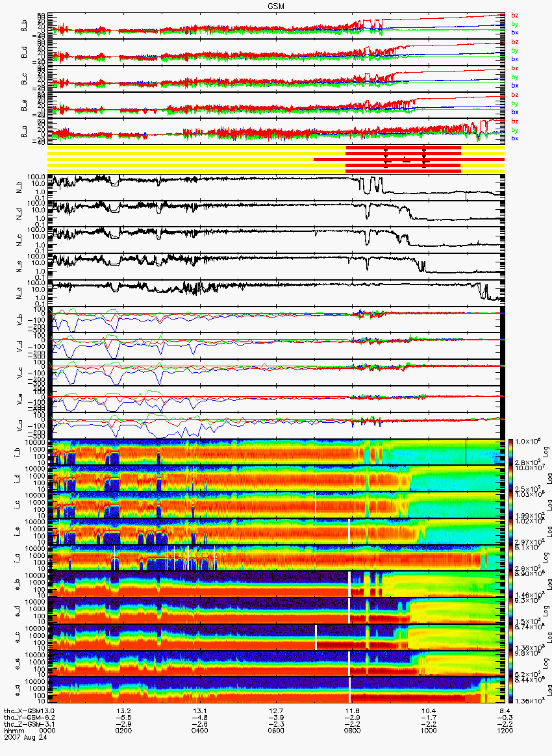This screenshot has height=756, width=552.
Task: Select the B_c panel axis label
Action: [24, 79]
